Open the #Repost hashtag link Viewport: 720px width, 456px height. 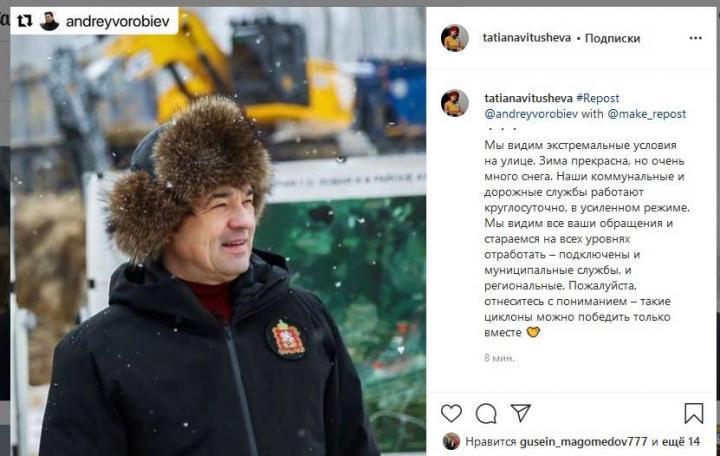(x=597, y=98)
